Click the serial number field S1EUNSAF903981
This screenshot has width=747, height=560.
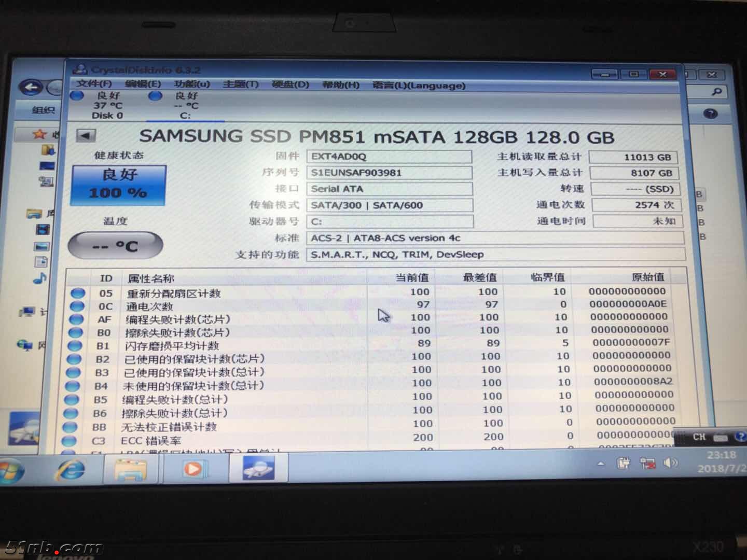click(390, 173)
